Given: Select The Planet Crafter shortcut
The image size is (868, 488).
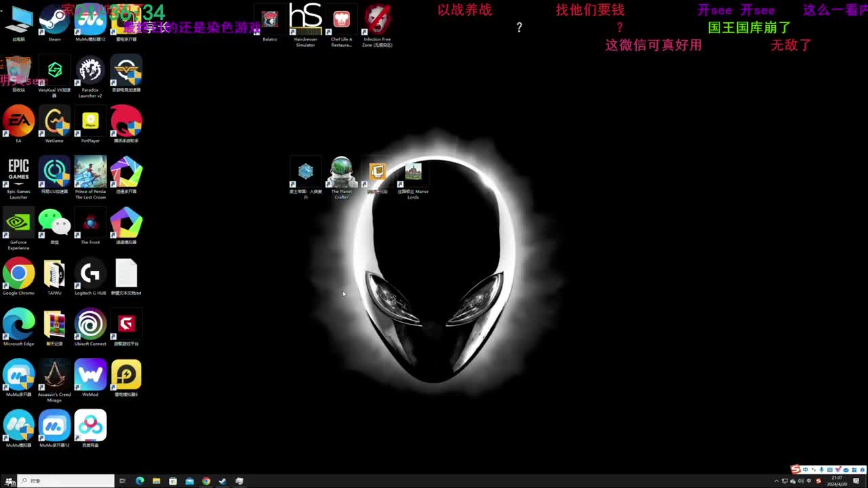Looking at the screenshot, I should pos(342,178).
